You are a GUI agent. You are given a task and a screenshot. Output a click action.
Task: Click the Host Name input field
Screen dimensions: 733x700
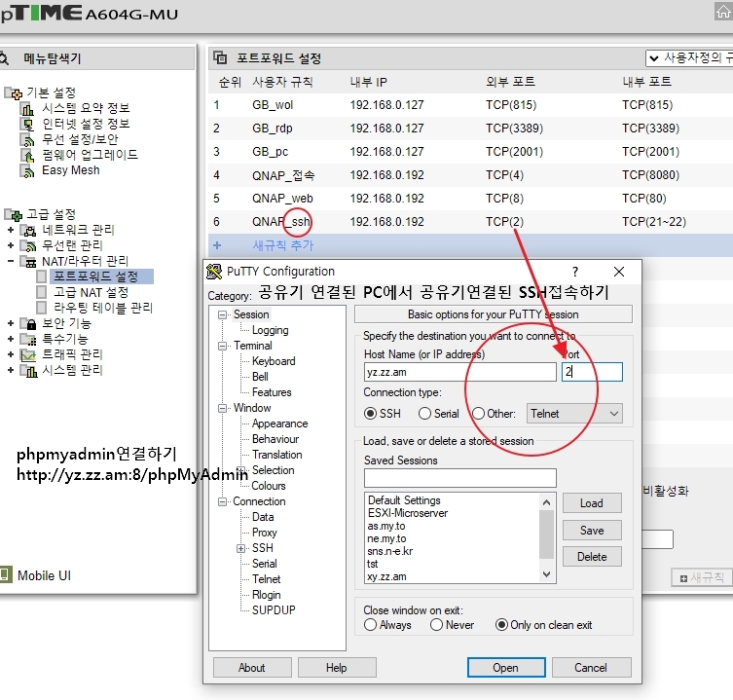[x=459, y=372]
